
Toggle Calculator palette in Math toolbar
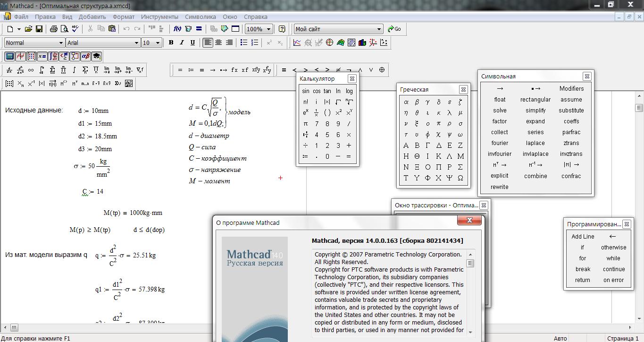pyautogui.click(x=9, y=56)
